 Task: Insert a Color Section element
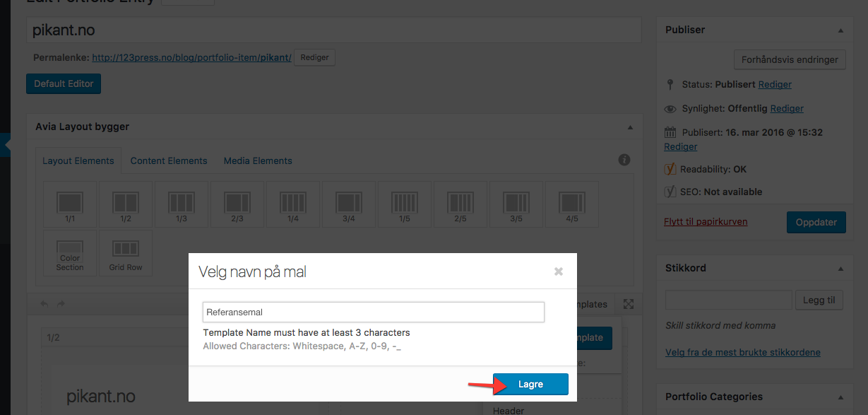click(x=70, y=253)
